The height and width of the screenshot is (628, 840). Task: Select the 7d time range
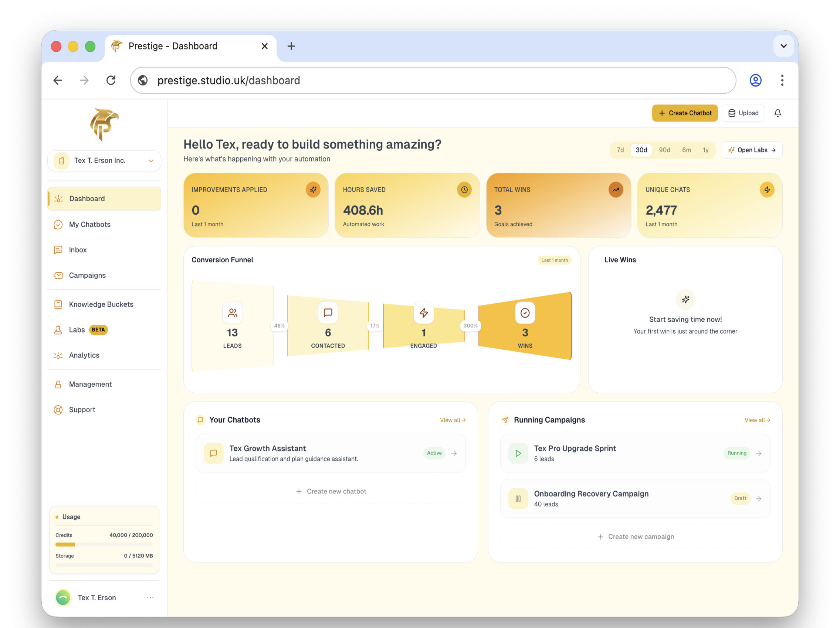pos(620,150)
